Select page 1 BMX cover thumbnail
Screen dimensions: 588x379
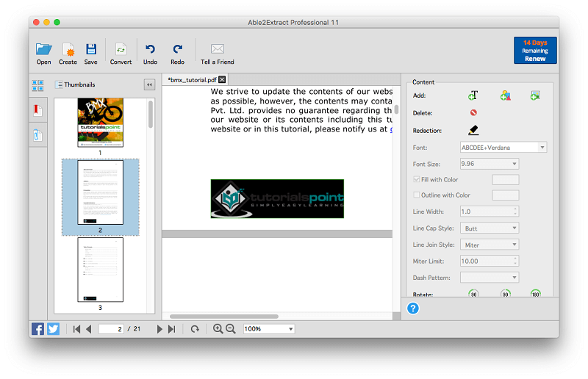click(x=100, y=123)
